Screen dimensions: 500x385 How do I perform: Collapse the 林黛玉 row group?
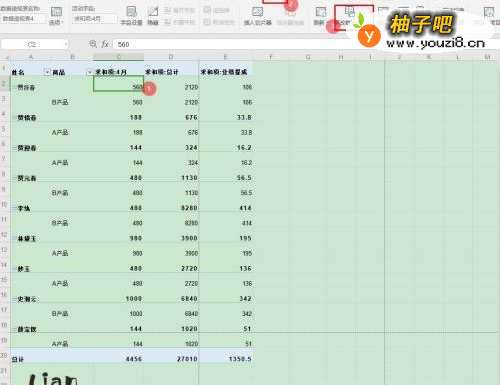point(14,238)
